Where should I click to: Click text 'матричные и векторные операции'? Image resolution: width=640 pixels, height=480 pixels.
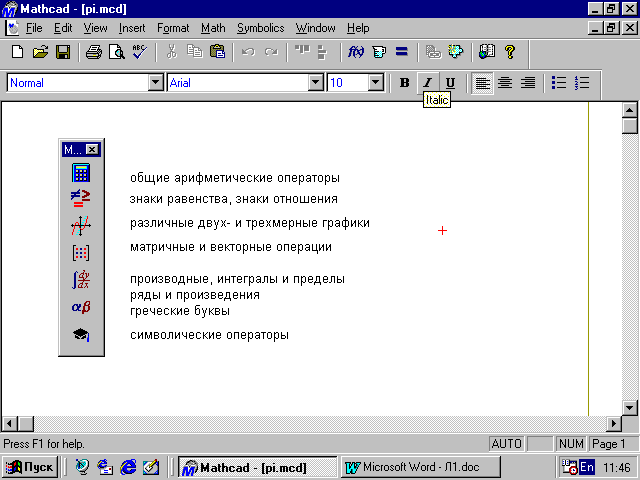tap(231, 247)
